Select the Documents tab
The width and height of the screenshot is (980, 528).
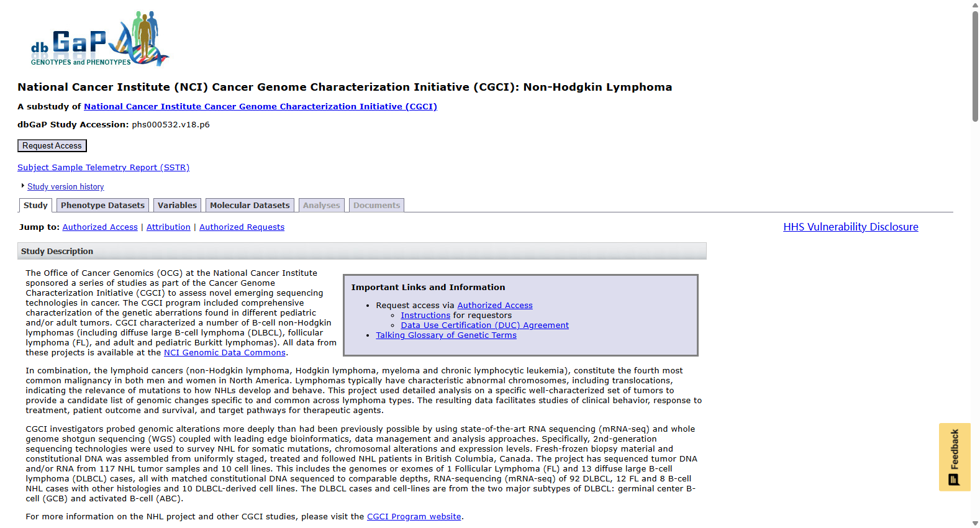pyautogui.click(x=376, y=206)
